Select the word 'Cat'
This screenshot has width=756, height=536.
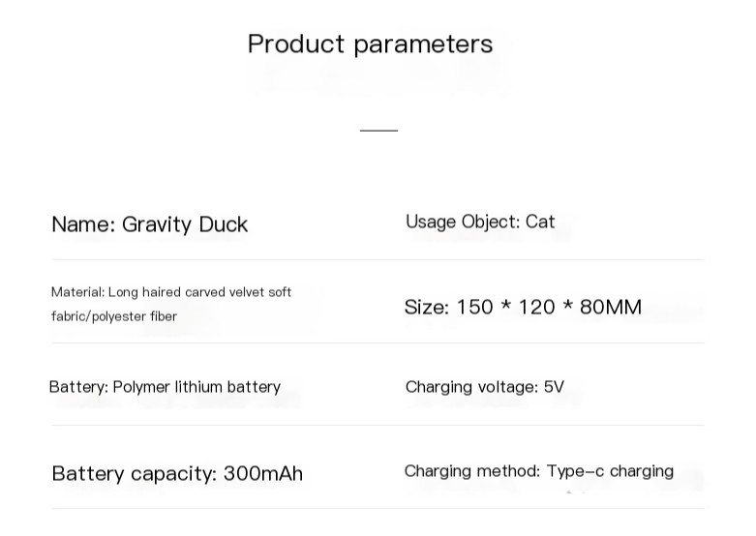tap(540, 222)
